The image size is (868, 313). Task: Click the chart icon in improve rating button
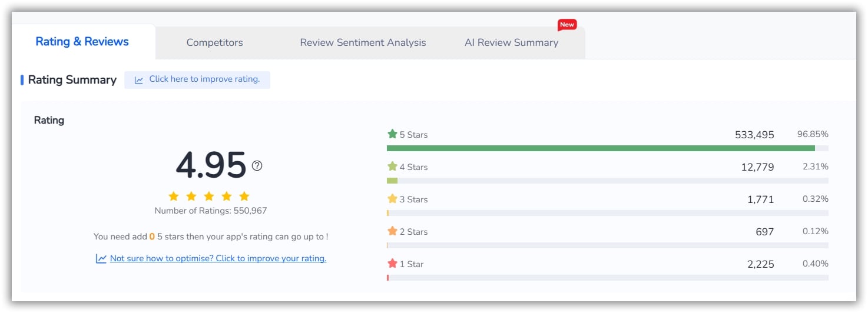click(139, 80)
